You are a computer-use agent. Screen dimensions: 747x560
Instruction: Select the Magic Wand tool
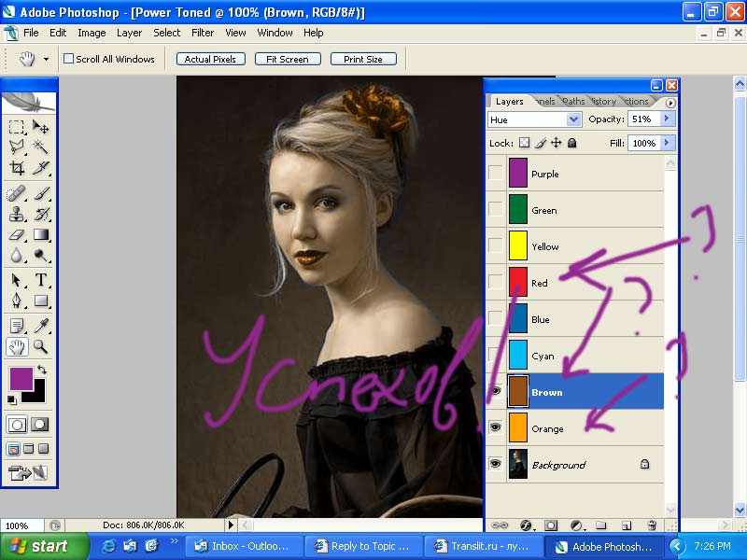click(41, 147)
